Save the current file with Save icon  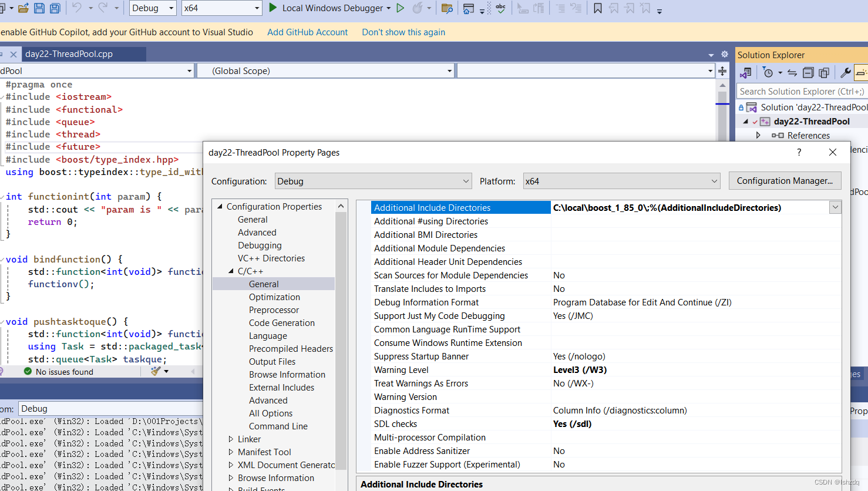click(39, 8)
